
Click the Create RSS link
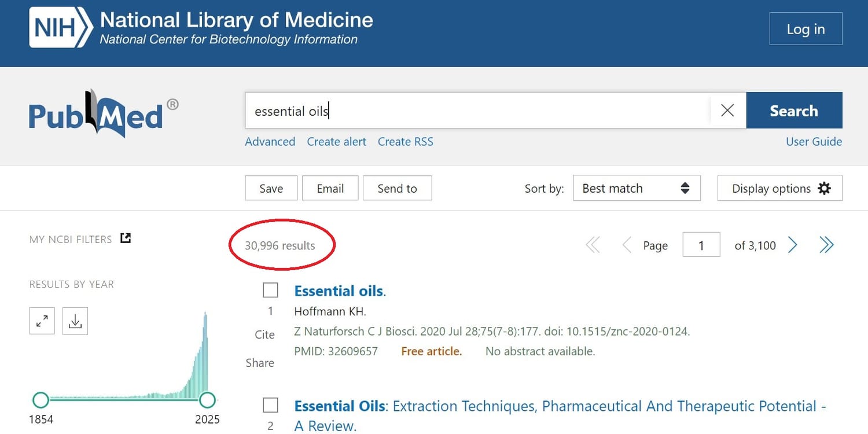click(405, 142)
